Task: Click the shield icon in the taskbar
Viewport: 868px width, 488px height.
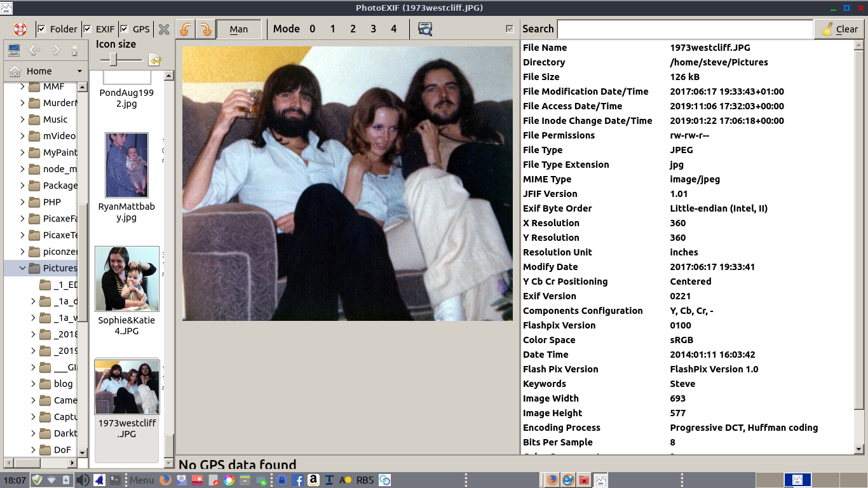Action: click(37, 480)
